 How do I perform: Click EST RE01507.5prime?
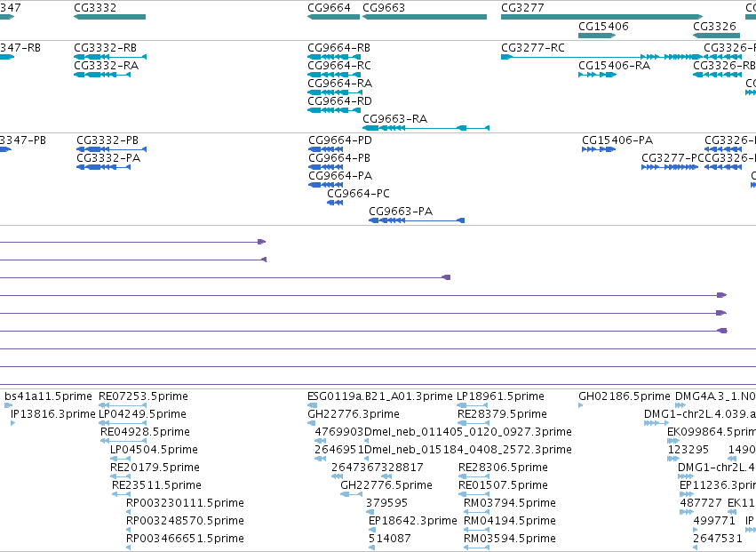pyautogui.click(x=474, y=494)
